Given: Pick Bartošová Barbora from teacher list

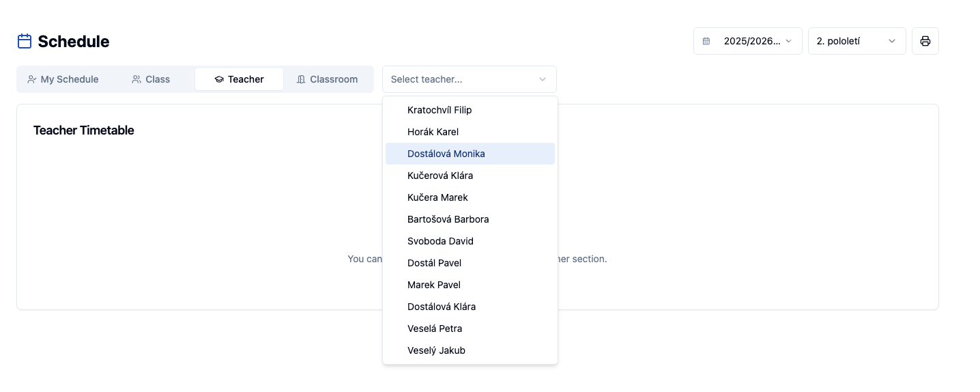Looking at the screenshot, I should tap(470, 219).
